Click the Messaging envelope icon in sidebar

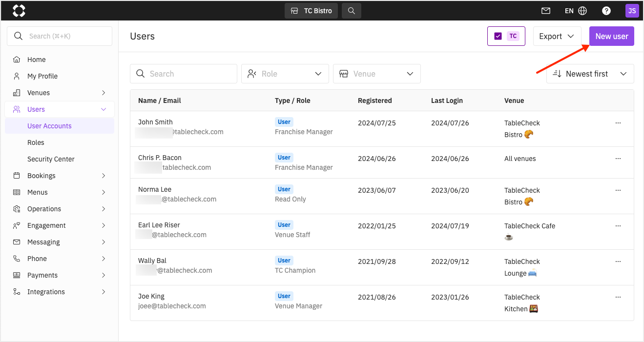click(x=17, y=242)
